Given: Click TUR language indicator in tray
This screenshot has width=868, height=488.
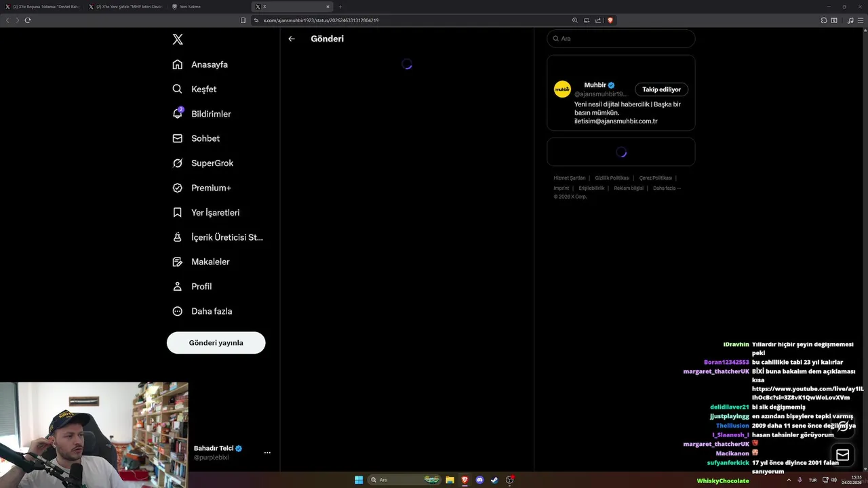Looking at the screenshot, I should coord(812,480).
